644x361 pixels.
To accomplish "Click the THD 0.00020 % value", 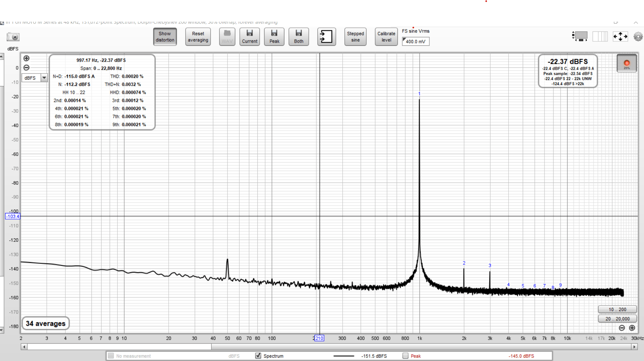I will pos(132,76).
